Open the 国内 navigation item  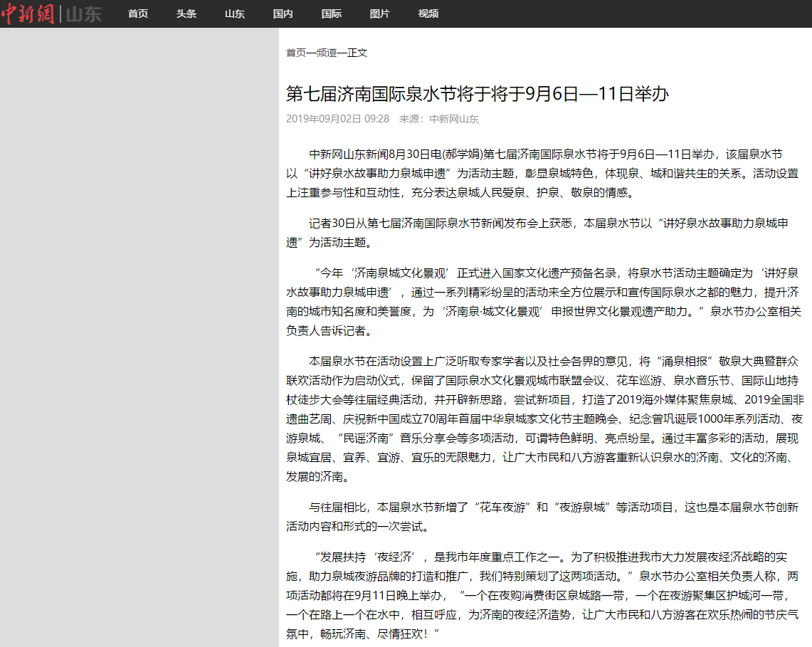pos(283,14)
